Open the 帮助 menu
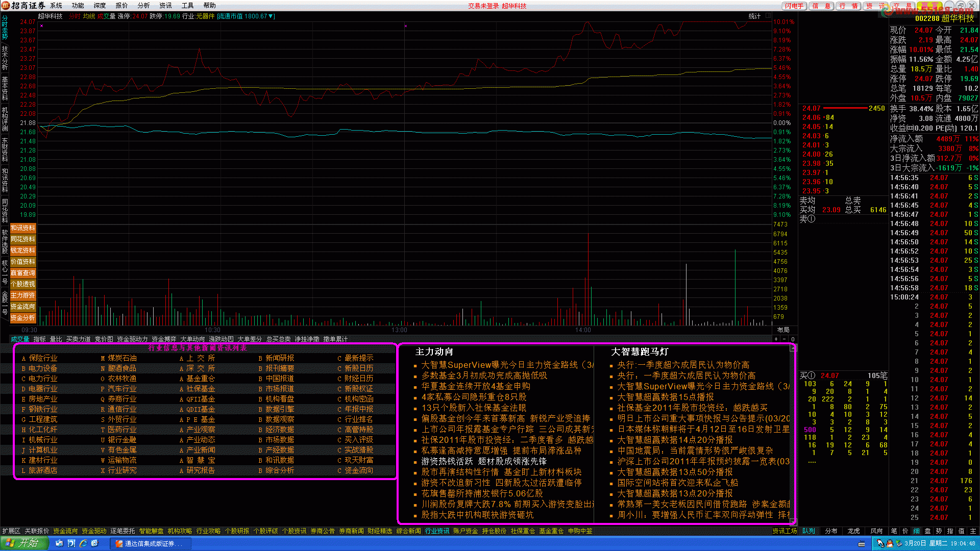 [x=210, y=5]
